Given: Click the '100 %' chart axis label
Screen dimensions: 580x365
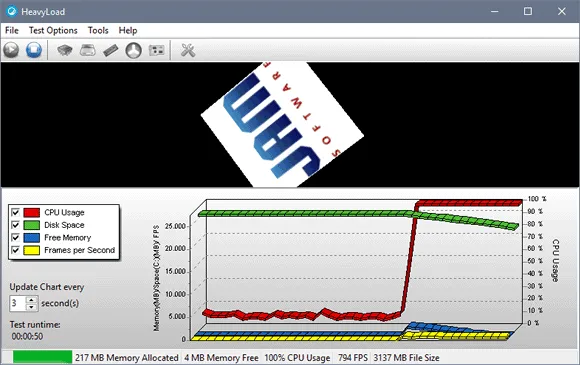Looking at the screenshot, I should click(537, 199).
